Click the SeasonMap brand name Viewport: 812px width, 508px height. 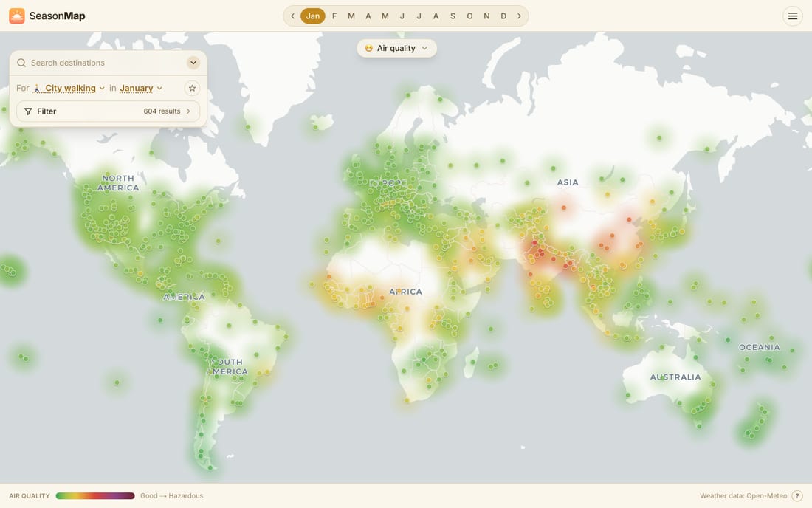click(57, 16)
